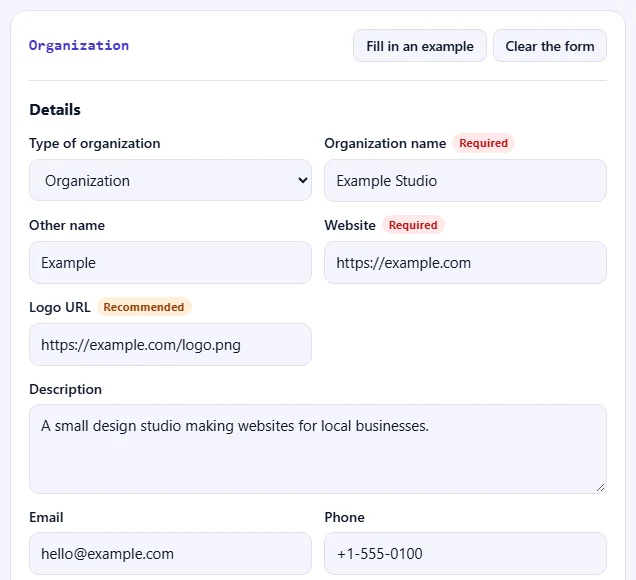
Task: Grab the Description textarea resize handle
Action: 601,488
